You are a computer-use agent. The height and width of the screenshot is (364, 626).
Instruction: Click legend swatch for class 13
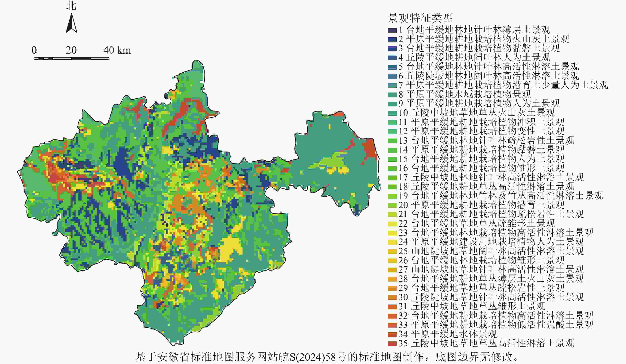(x=392, y=141)
